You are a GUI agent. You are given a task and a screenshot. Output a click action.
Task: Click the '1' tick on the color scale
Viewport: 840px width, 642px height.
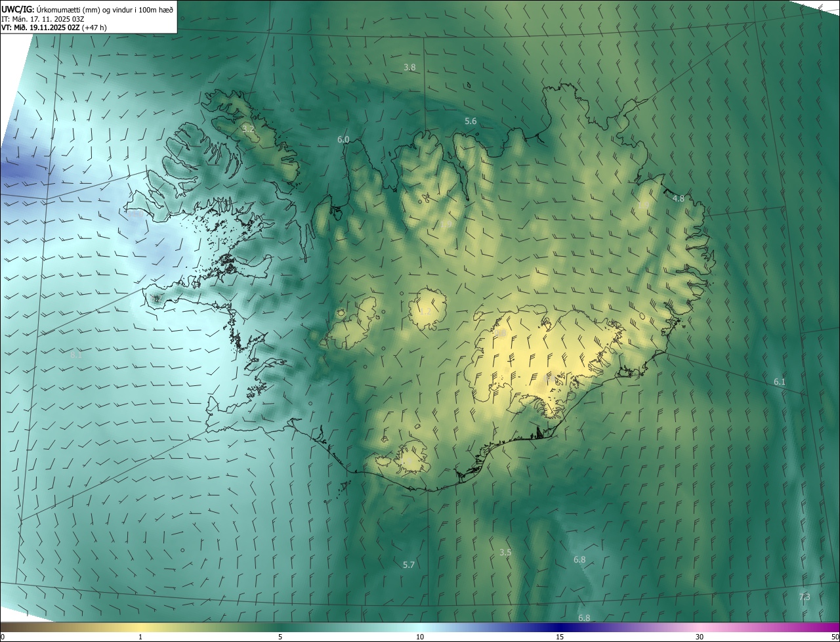[140, 637]
